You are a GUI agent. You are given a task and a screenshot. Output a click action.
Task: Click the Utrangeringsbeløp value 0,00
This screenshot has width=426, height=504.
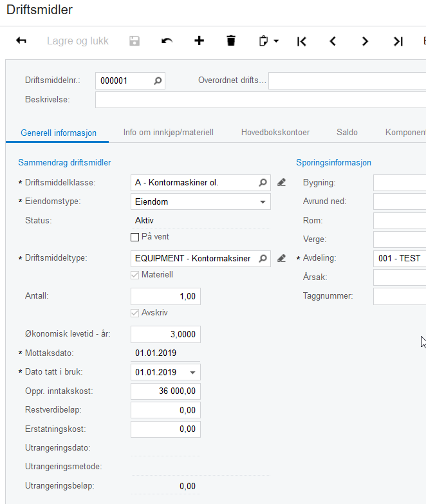click(x=188, y=486)
